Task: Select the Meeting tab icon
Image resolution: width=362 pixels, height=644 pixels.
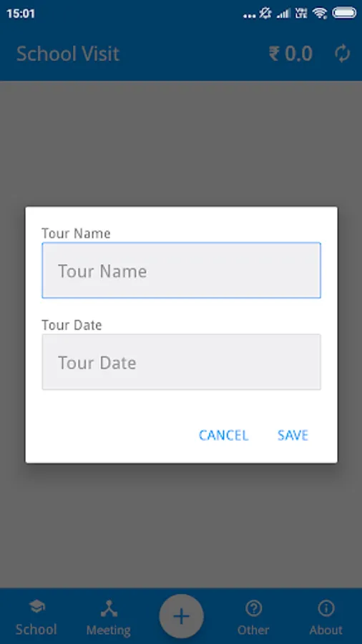Action: pos(109,608)
